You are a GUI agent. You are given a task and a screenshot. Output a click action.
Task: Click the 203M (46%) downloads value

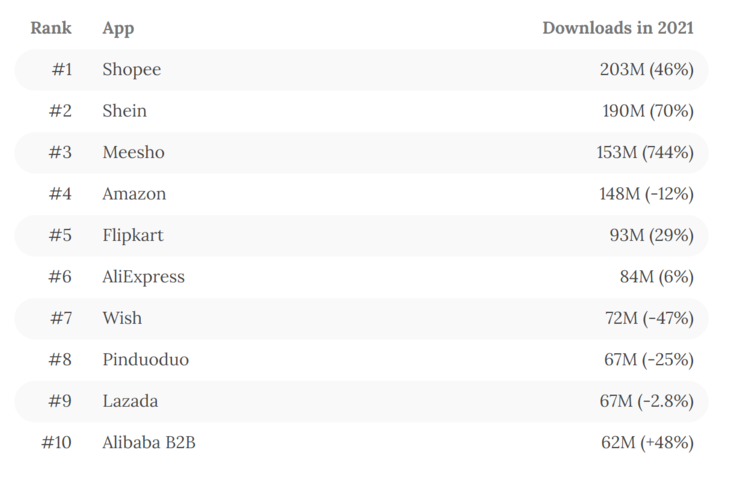pyautogui.click(x=644, y=70)
